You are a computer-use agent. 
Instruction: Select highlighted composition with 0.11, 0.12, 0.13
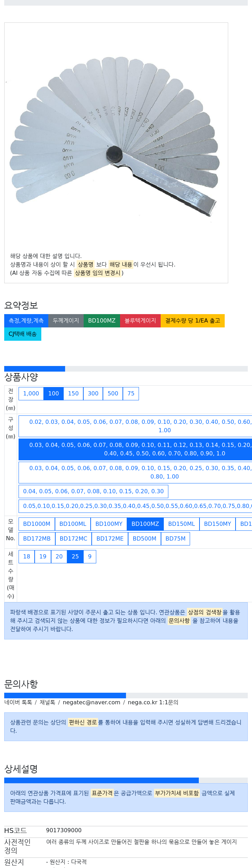(x=135, y=449)
